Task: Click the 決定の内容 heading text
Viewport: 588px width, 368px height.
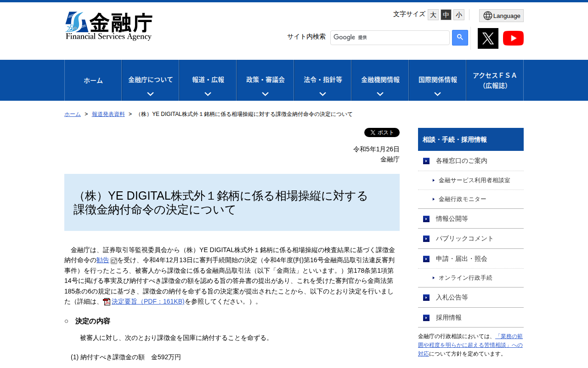Action: (x=93, y=321)
